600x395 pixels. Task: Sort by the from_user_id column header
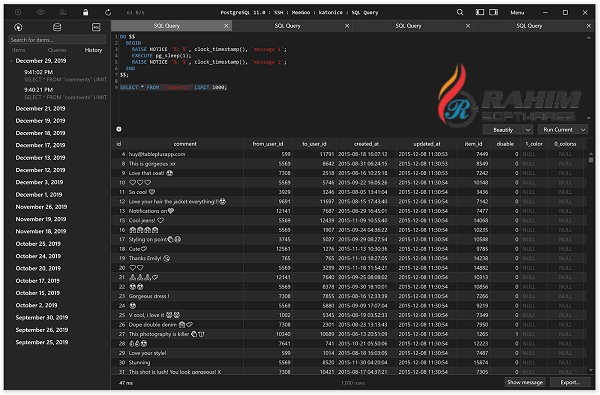268,144
